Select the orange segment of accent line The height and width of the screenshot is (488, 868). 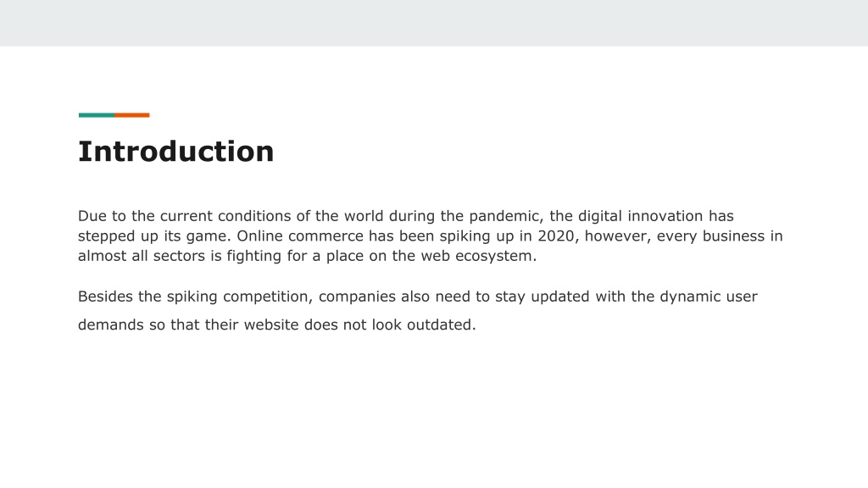click(131, 115)
